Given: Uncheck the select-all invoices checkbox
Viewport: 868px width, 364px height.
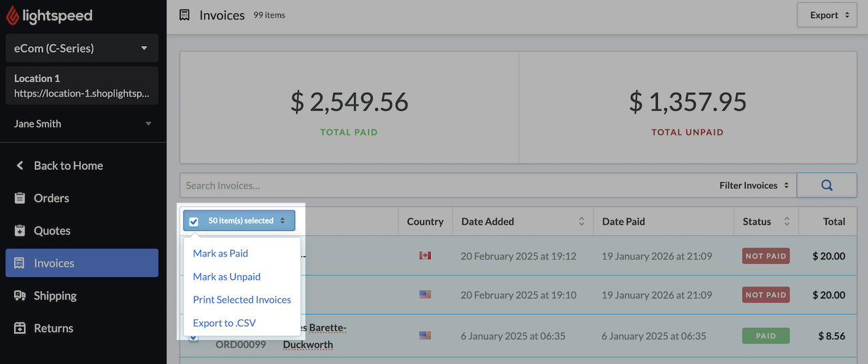Looking at the screenshot, I should pos(194,222).
